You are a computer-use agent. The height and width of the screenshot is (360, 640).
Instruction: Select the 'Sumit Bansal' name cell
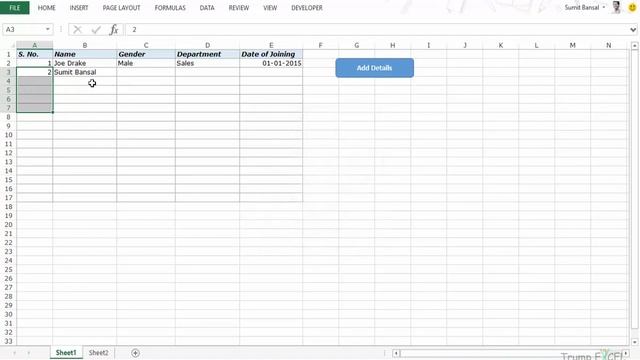click(x=84, y=72)
